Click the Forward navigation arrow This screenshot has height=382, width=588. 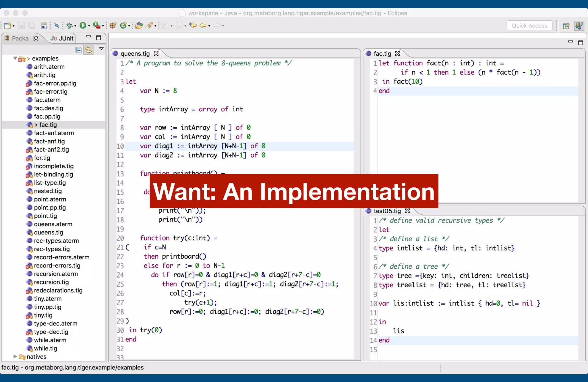[x=217, y=26]
